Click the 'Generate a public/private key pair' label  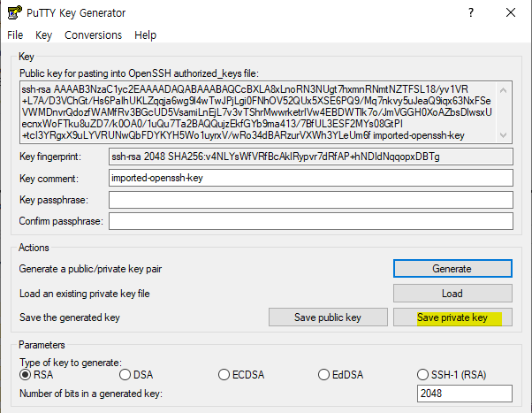[x=90, y=269]
